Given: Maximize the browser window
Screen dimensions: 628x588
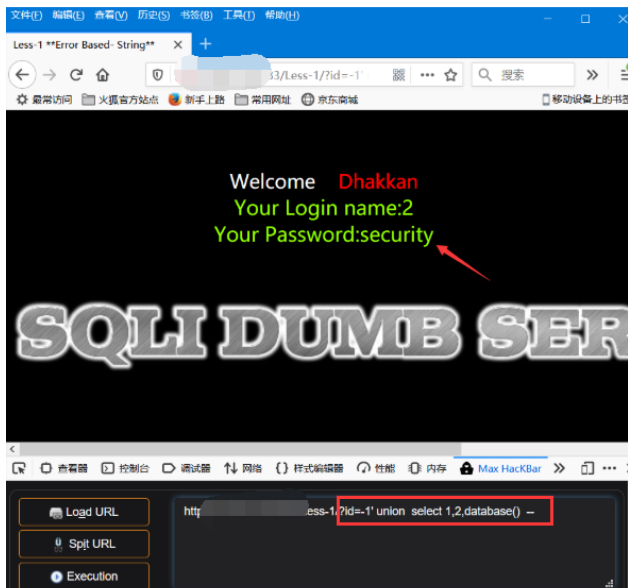Looking at the screenshot, I should click(585, 19).
